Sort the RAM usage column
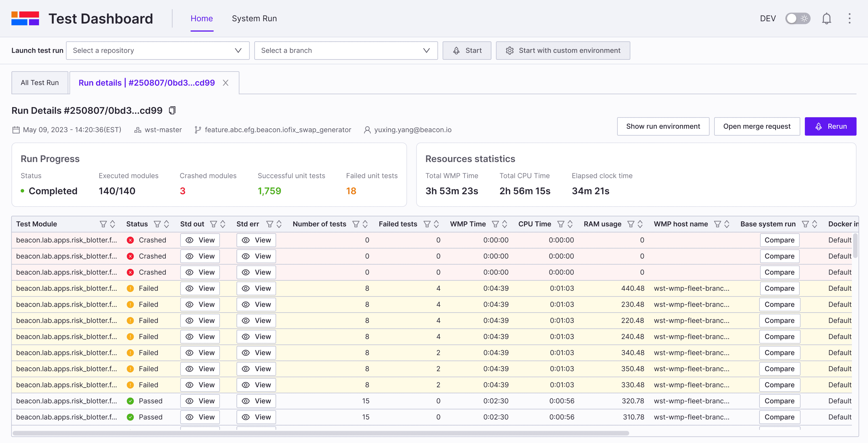 click(640, 224)
